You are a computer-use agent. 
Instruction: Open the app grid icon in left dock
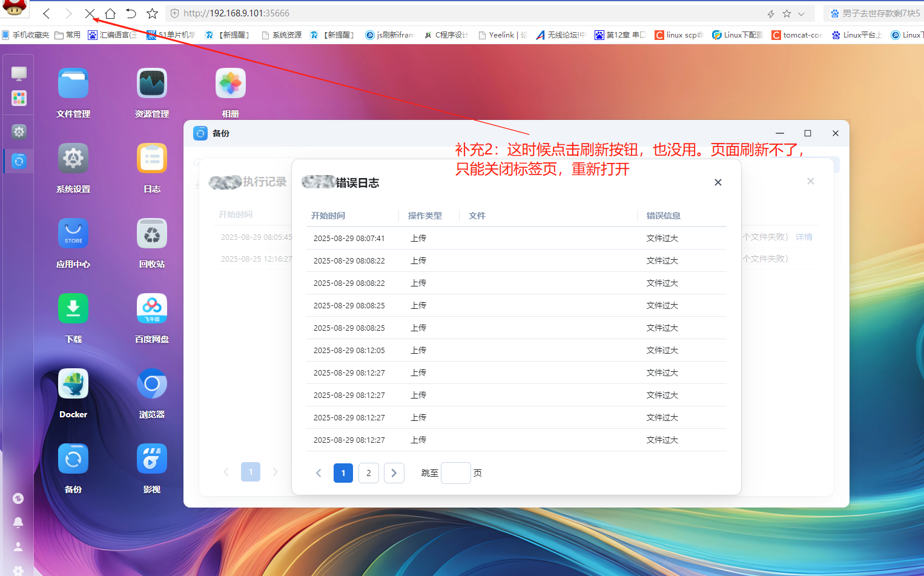click(x=19, y=98)
